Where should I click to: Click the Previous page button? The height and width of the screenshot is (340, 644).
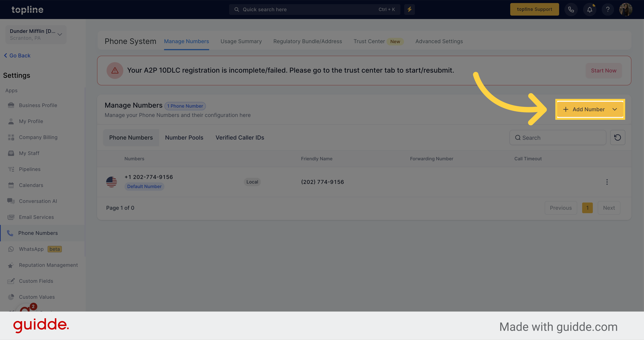coord(561,208)
